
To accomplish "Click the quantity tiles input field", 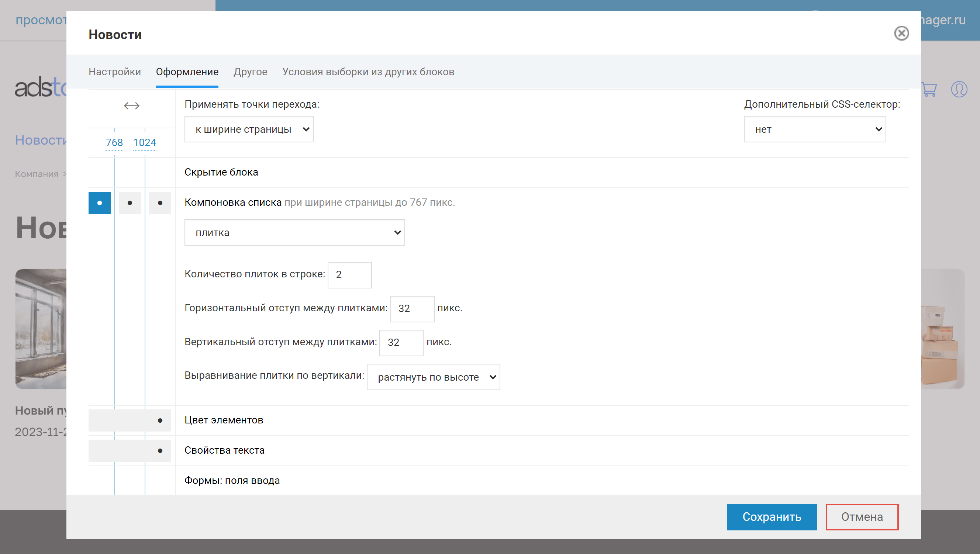I will click(x=350, y=274).
